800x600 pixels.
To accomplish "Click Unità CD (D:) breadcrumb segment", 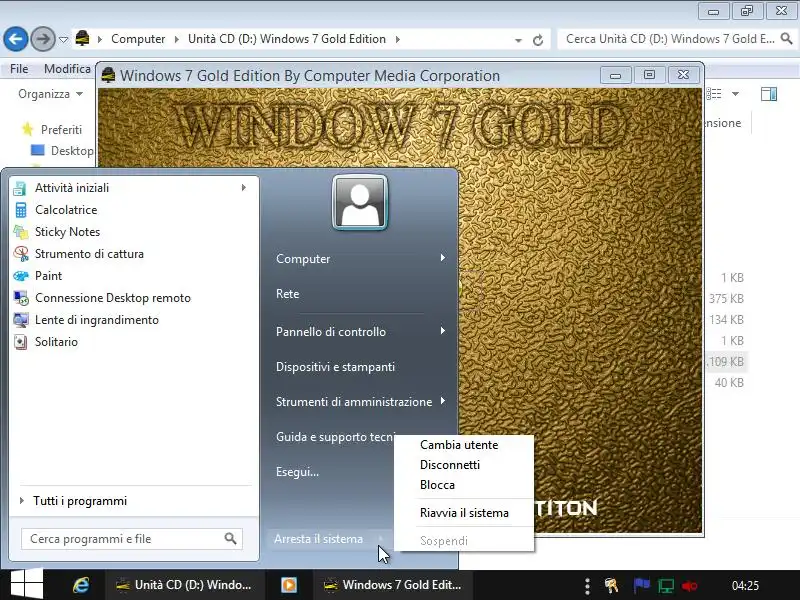I will pyautogui.click(x=287, y=39).
